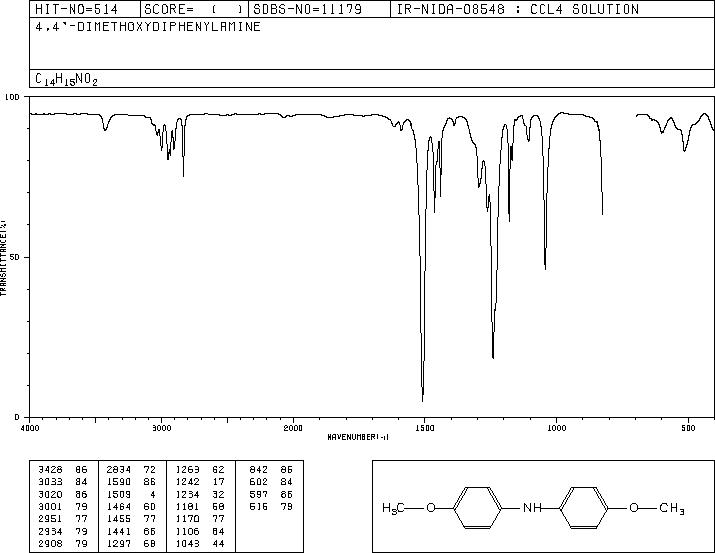Click the peak table entry 3001
The height and width of the screenshot is (553, 715).
(x=50, y=506)
